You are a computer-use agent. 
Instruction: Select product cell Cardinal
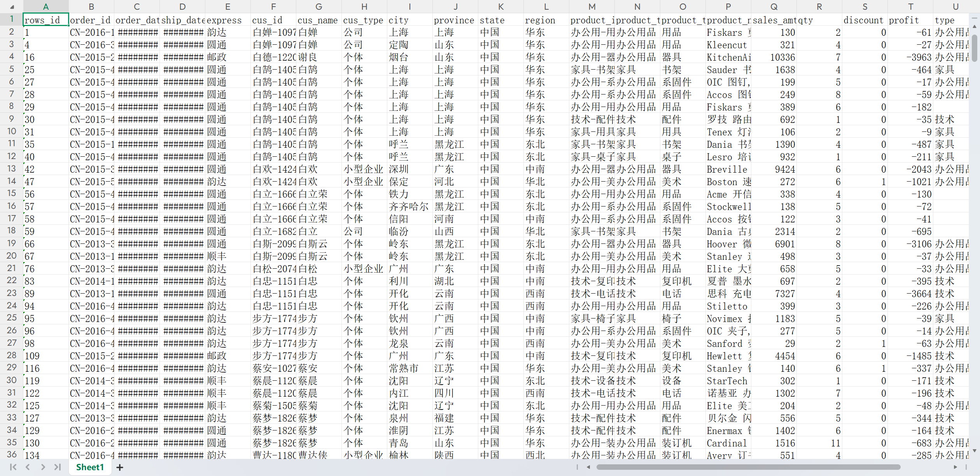pos(728,443)
